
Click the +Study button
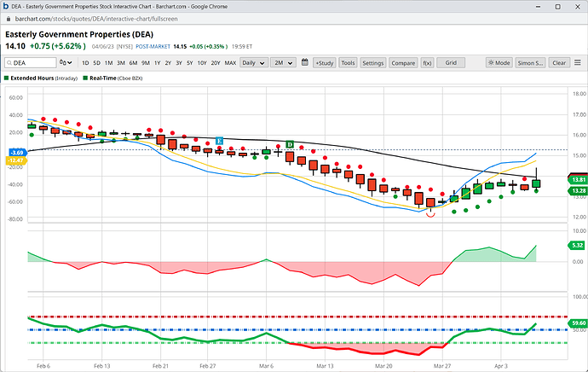tap(325, 62)
